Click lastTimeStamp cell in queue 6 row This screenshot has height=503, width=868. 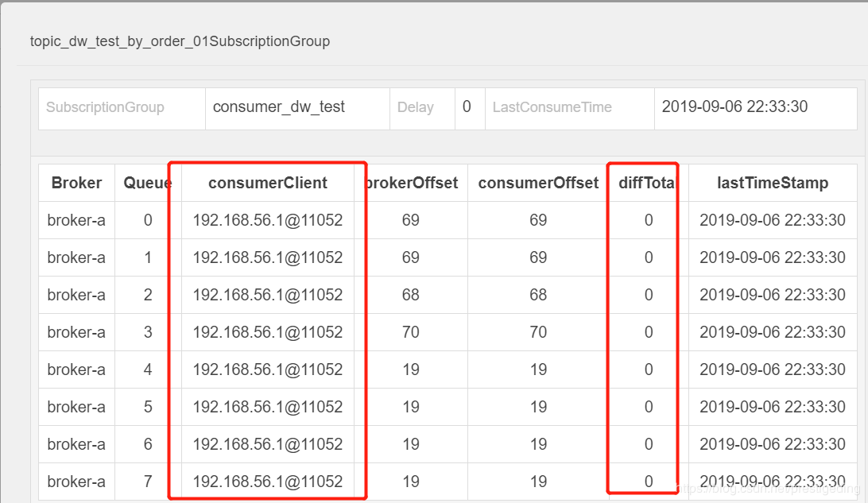[772, 444]
